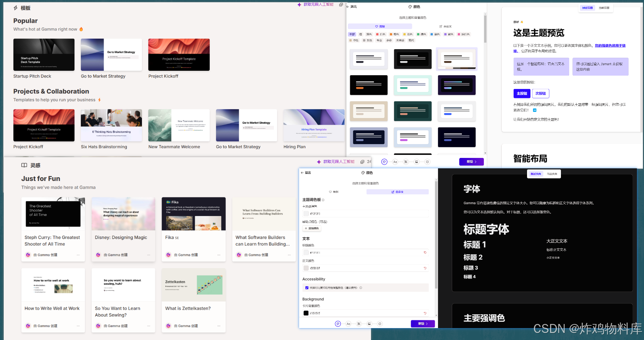Click the exit arrow in the lower custom color panel
Viewport: 644px width, 340px height.
(x=302, y=173)
